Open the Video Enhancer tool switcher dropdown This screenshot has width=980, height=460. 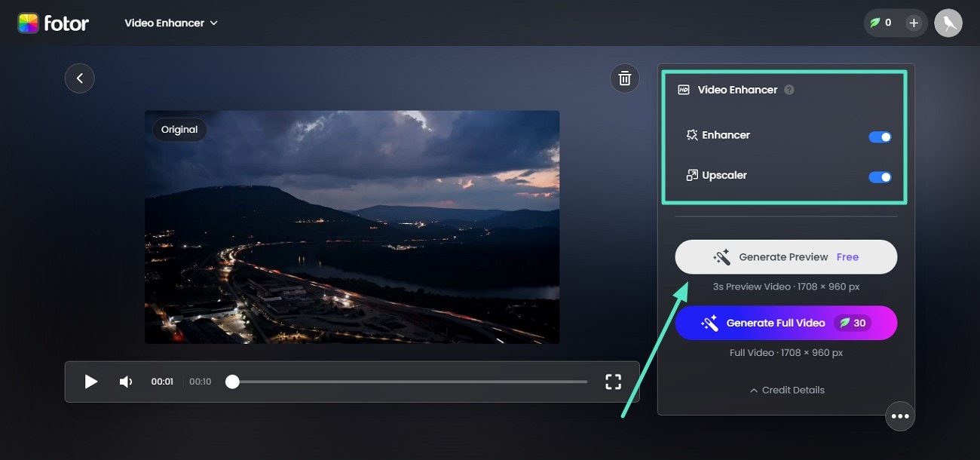click(171, 23)
